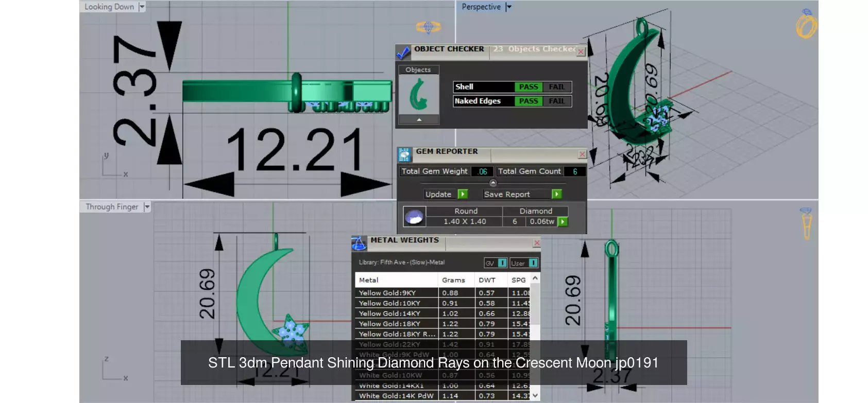Click the 0.06tw weight cell
The image size is (868, 403).
tap(542, 222)
